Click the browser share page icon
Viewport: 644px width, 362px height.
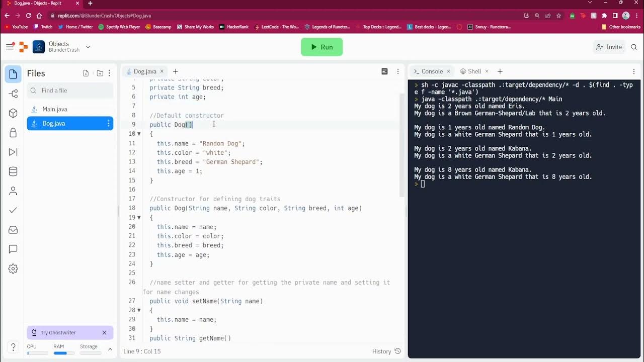pos(548,16)
